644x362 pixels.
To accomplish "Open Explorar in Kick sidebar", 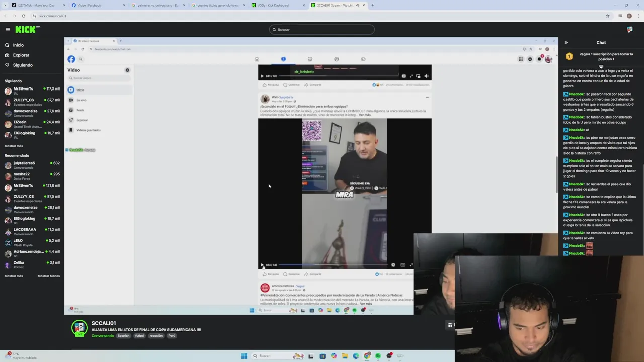I will [x=21, y=55].
